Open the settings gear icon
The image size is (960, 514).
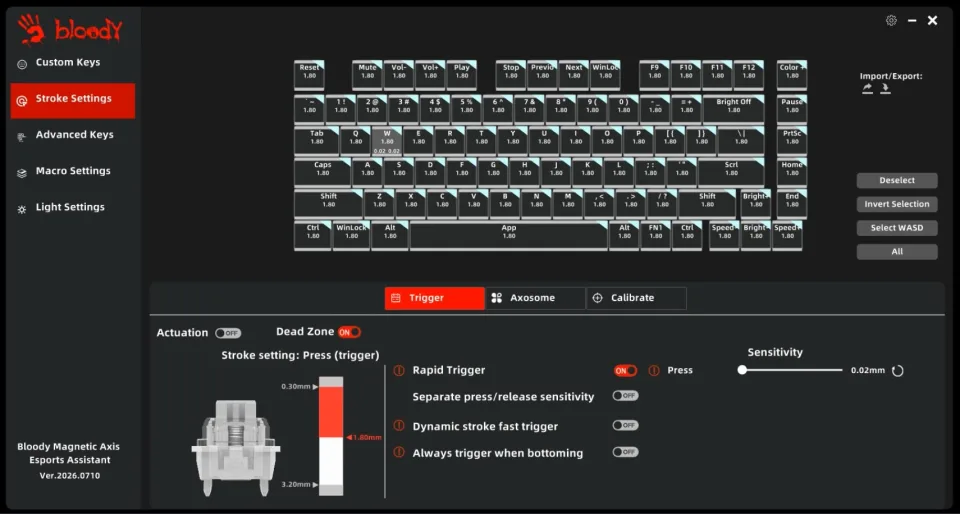tap(891, 20)
